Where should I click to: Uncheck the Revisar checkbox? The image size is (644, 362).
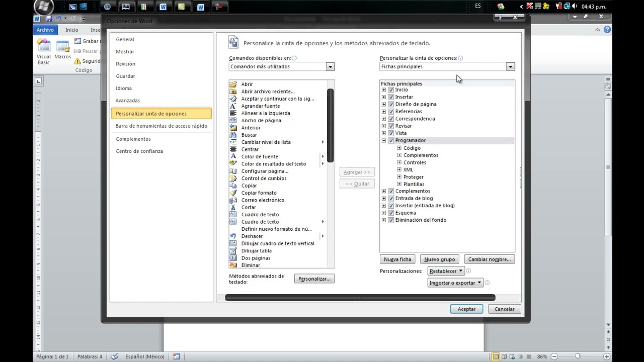[x=391, y=126]
